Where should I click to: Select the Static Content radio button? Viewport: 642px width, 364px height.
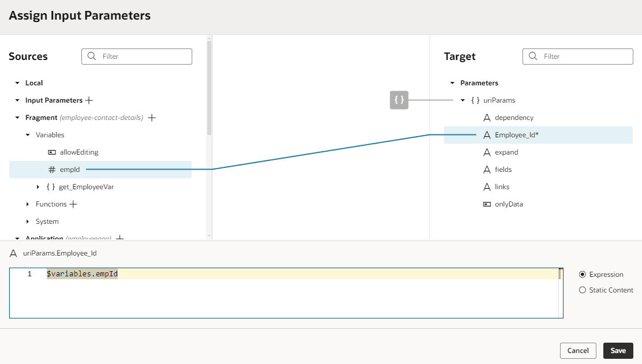click(583, 290)
